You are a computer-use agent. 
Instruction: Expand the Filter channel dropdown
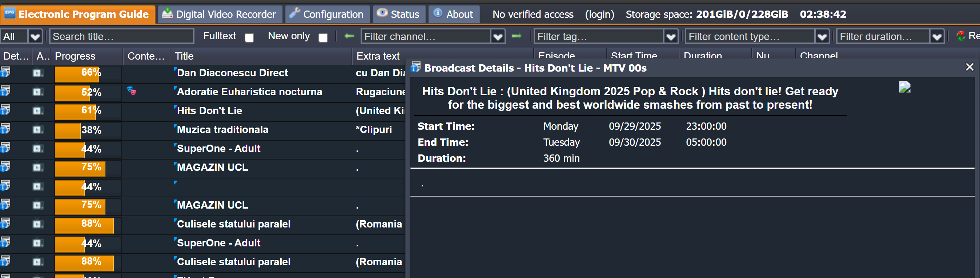click(x=498, y=37)
